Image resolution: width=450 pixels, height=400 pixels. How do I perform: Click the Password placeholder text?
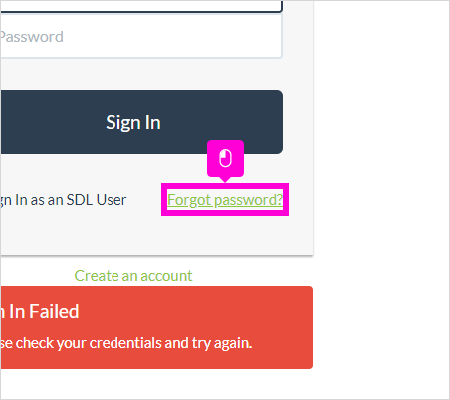(32, 37)
